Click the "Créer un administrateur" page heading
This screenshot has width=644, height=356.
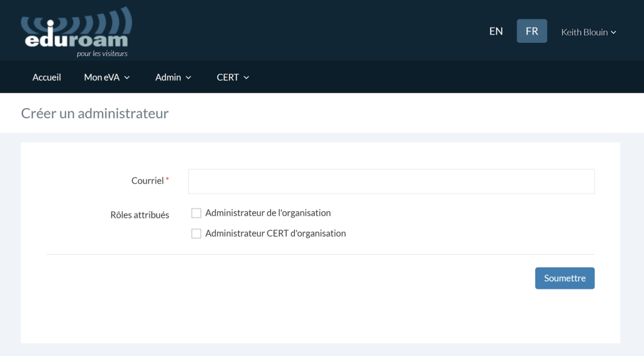pyautogui.click(x=95, y=114)
